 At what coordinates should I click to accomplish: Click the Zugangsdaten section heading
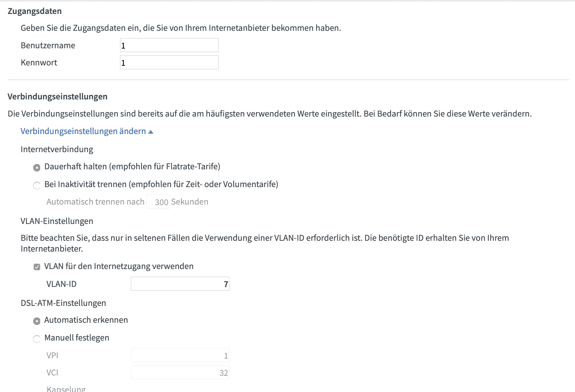tap(35, 11)
